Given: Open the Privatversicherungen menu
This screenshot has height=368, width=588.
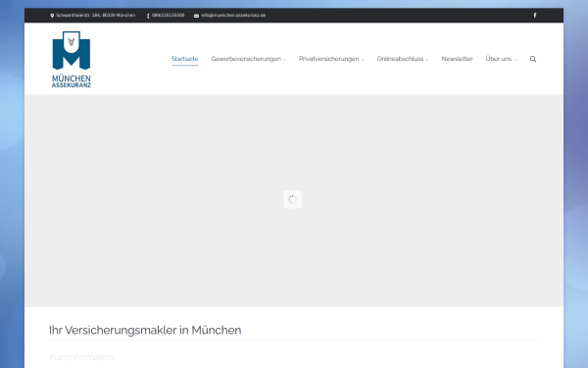Looking at the screenshot, I should coord(328,59).
